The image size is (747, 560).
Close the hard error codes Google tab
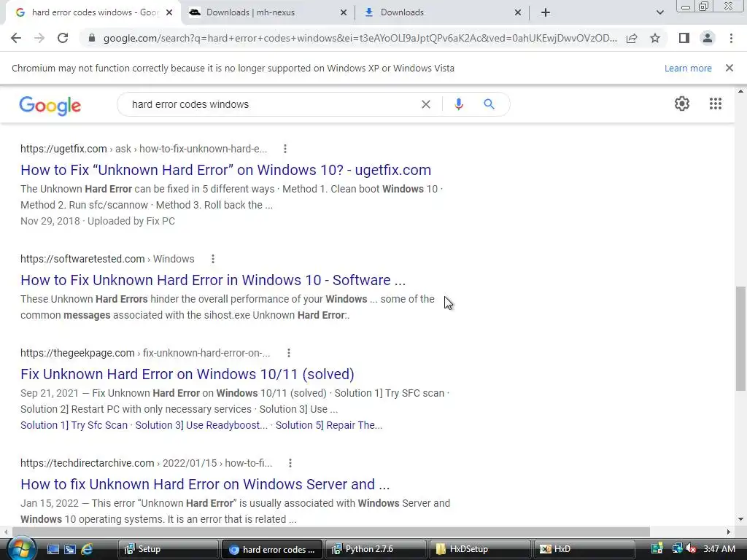[x=169, y=13]
